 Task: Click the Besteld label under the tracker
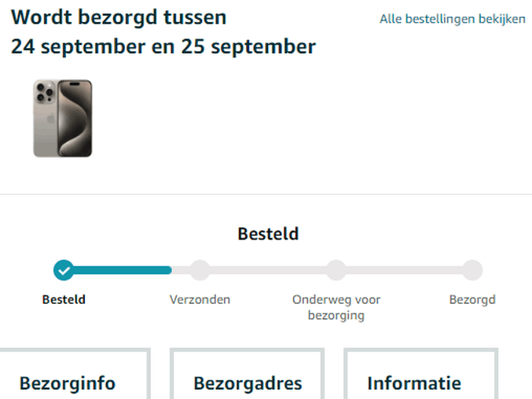[x=64, y=300]
